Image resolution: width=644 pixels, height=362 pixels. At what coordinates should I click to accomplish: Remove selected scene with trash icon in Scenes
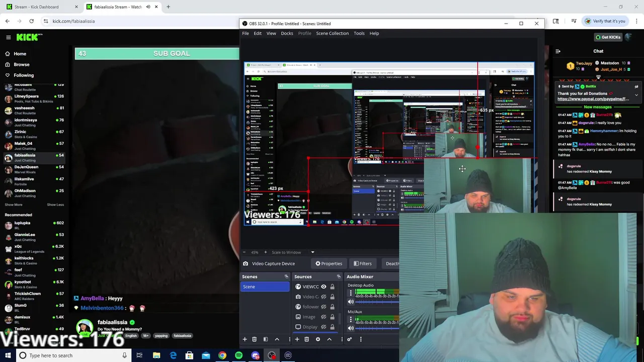coord(255,339)
